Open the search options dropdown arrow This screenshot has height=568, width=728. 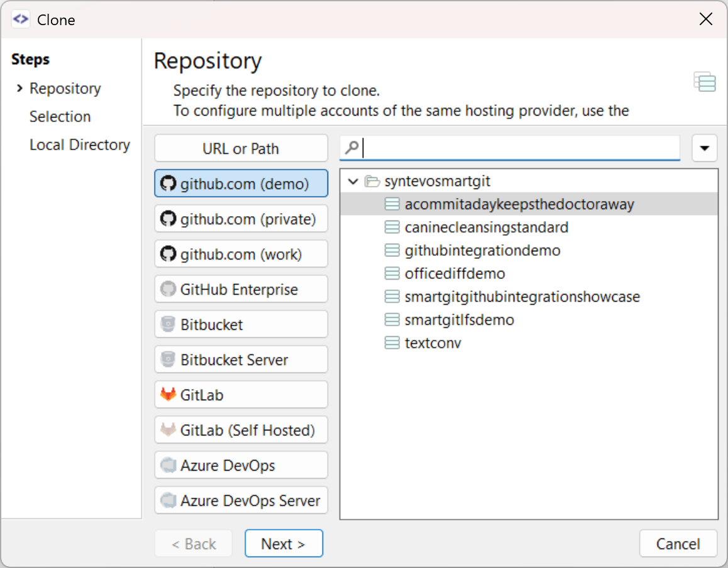[x=705, y=148]
